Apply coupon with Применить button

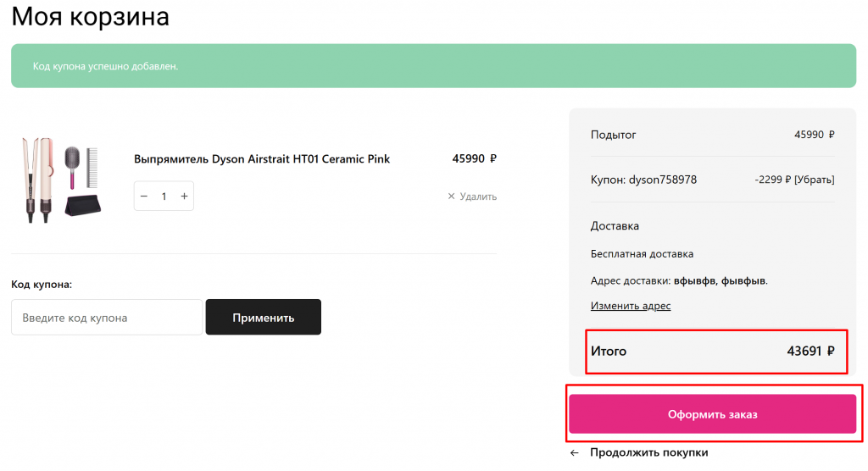click(x=264, y=317)
